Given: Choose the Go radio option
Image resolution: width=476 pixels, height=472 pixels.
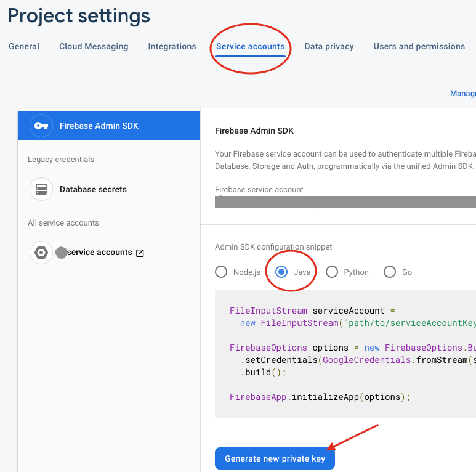Looking at the screenshot, I should [390, 272].
